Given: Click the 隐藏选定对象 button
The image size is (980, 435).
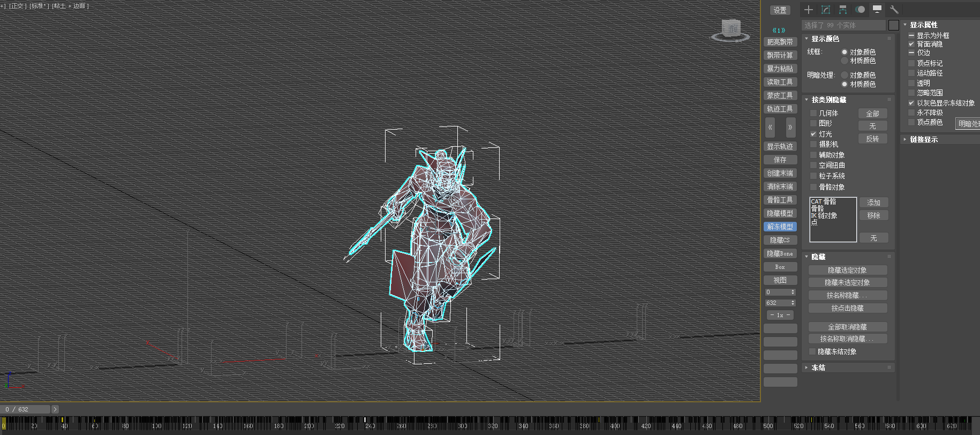Looking at the screenshot, I should click(848, 270).
